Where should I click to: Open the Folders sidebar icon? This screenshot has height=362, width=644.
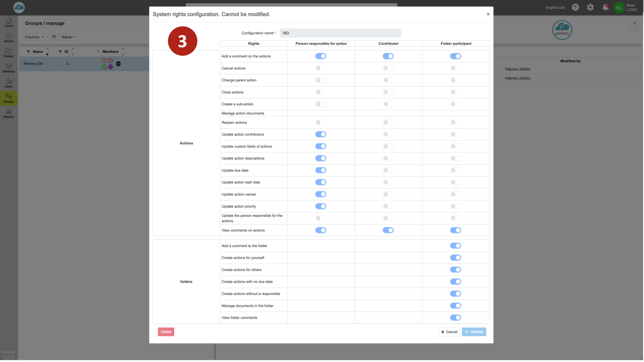[x=8, y=53]
